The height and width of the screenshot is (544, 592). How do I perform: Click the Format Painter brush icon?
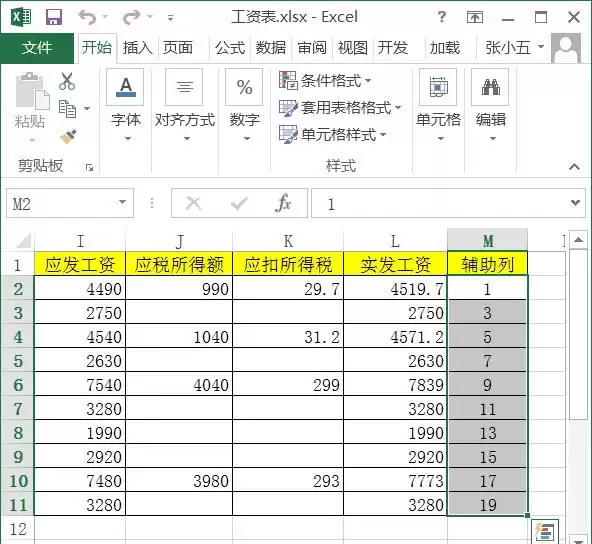coord(68,137)
